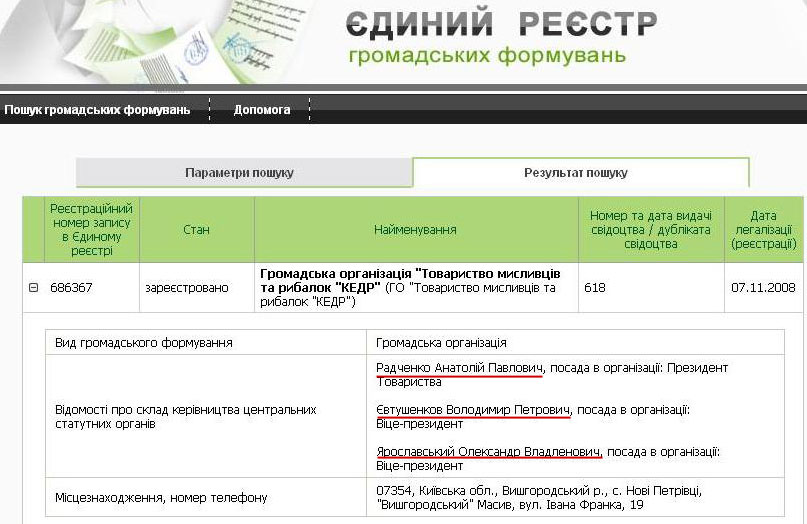This screenshot has width=807, height=524.
Task: Click the Єдиний реєстр header title
Action: [501, 24]
